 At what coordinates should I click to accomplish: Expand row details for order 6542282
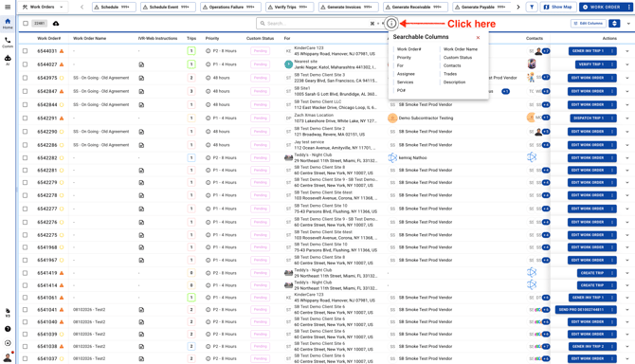(x=627, y=158)
